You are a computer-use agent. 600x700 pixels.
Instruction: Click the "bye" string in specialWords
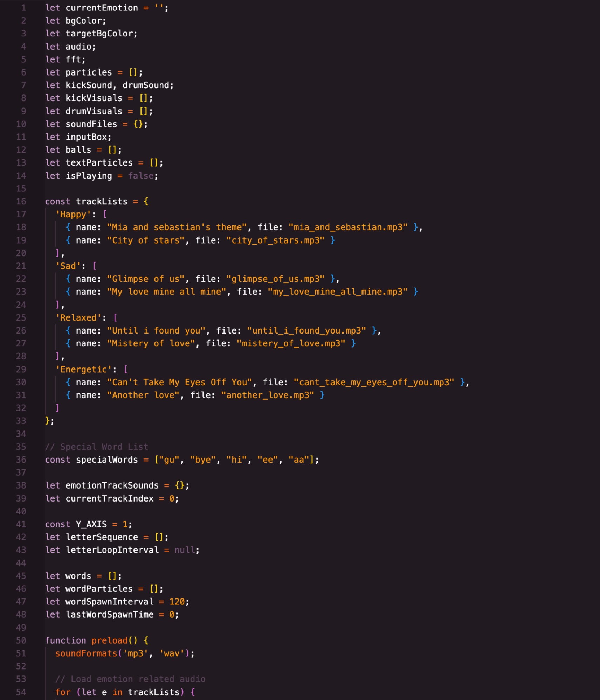pyautogui.click(x=203, y=460)
